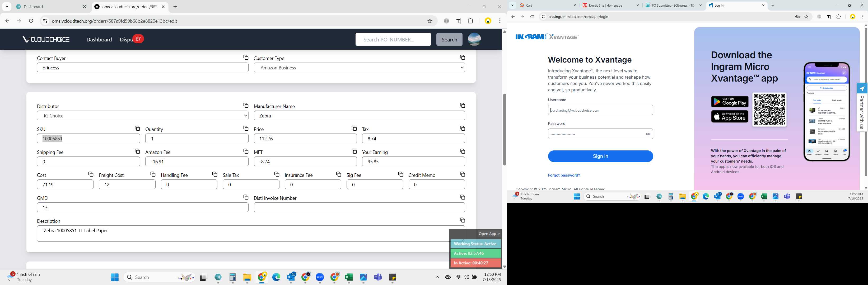
Task: Click the Search button in navbar
Action: [x=449, y=39]
